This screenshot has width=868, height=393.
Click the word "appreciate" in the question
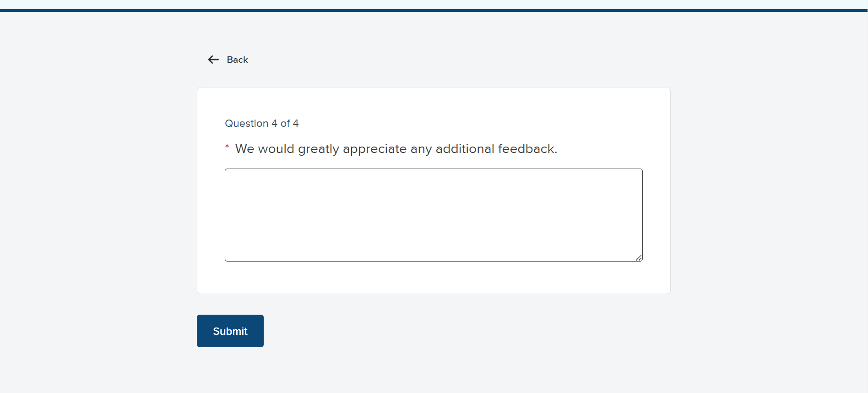coord(374,149)
